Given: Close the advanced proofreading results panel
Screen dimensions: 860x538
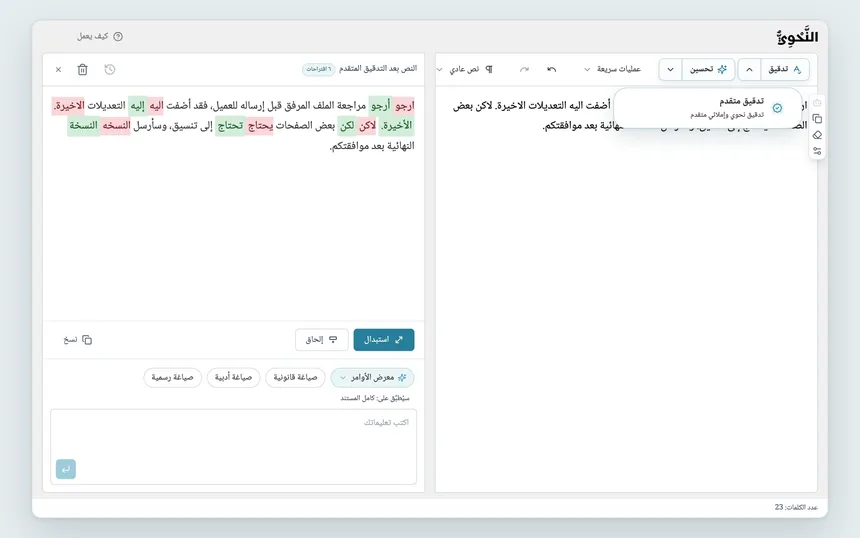Looking at the screenshot, I should click(58, 69).
